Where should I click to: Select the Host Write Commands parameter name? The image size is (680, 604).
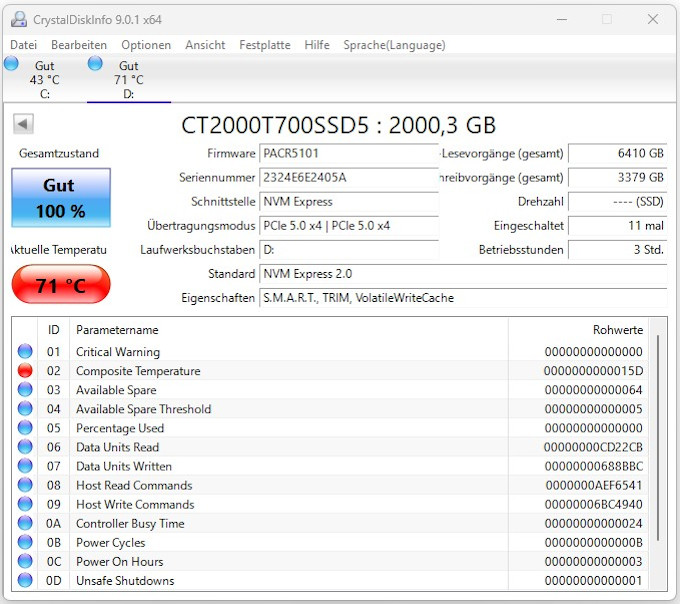[135, 504]
